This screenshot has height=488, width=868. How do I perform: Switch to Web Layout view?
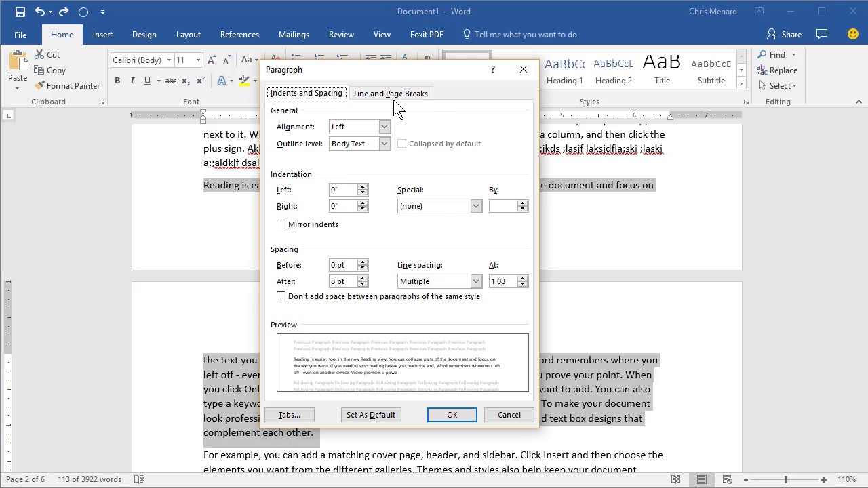(729, 479)
